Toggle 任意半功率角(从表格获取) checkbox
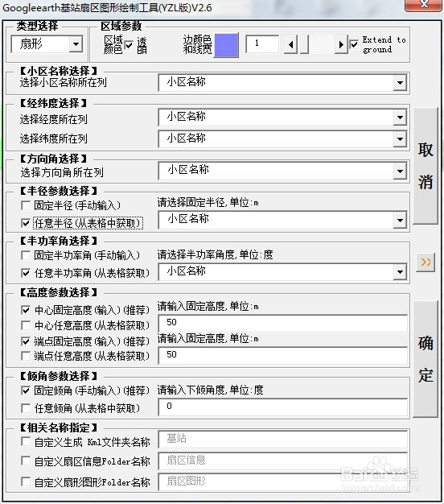This screenshot has height=504, width=444. [26, 273]
